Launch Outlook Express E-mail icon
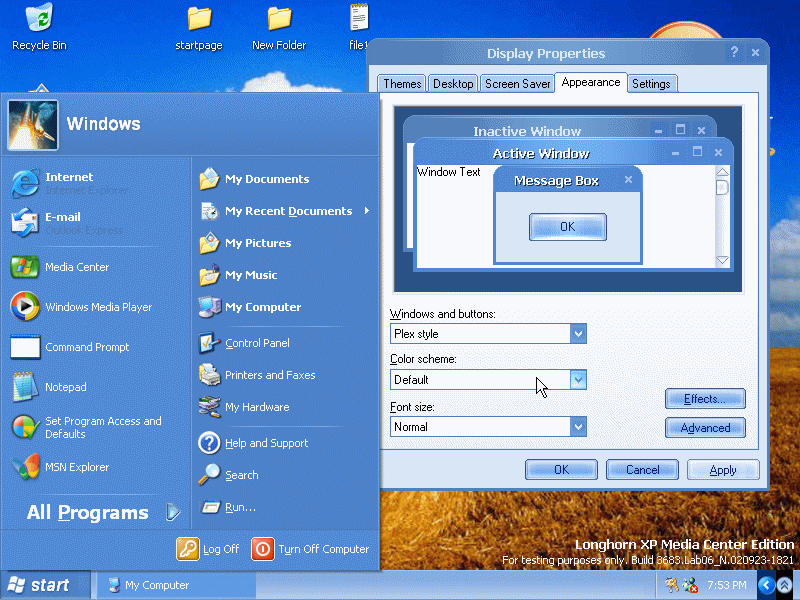This screenshot has height=600, width=800. tap(24, 222)
